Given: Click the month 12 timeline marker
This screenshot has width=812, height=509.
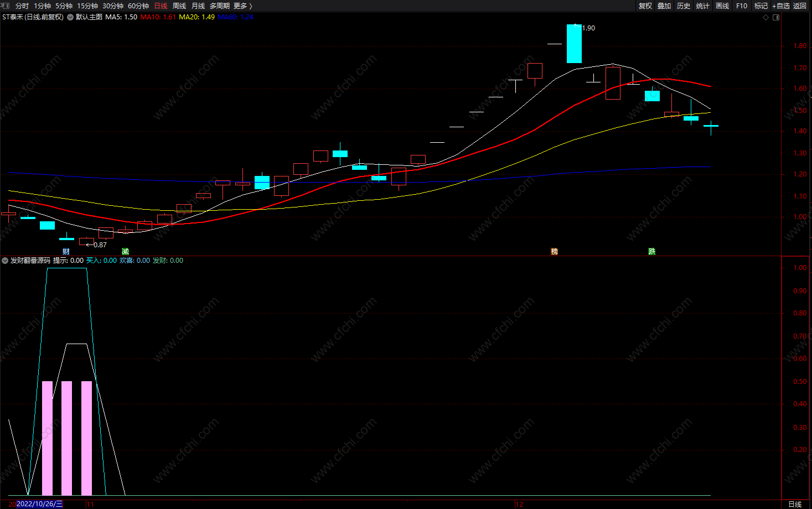Looking at the screenshot, I should pos(519,505).
